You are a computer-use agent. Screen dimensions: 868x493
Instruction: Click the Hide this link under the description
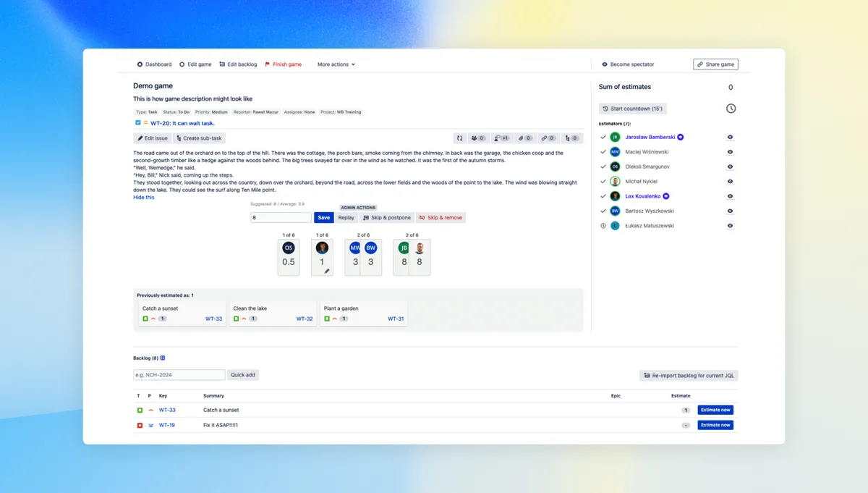click(x=143, y=197)
